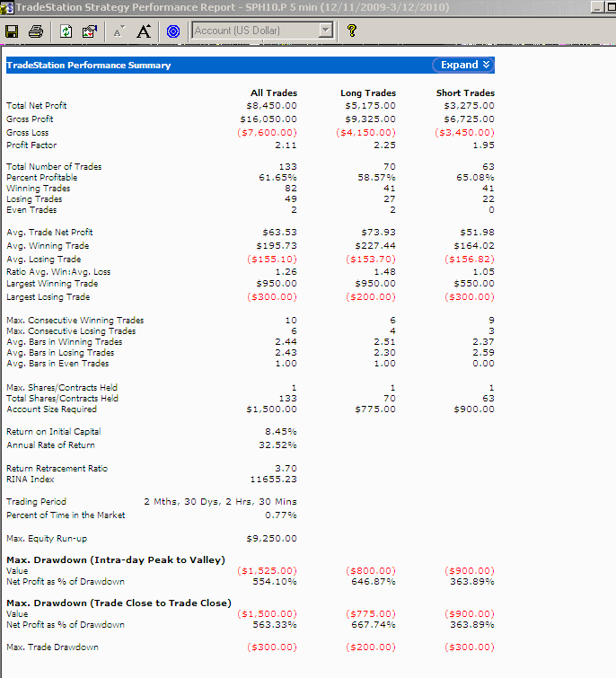Click Percent of Time in Market 0.77%
The width and height of the screenshot is (616, 678).
coord(280,515)
